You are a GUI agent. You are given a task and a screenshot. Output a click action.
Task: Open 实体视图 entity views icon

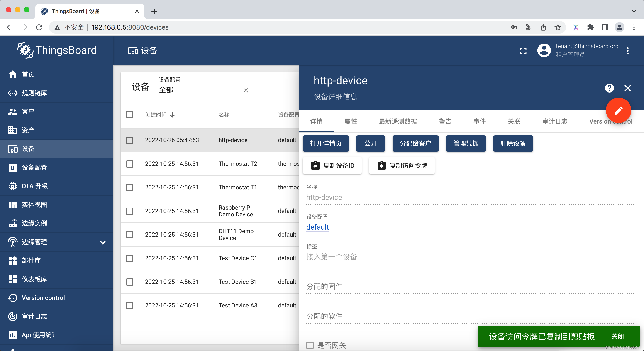point(12,205)
